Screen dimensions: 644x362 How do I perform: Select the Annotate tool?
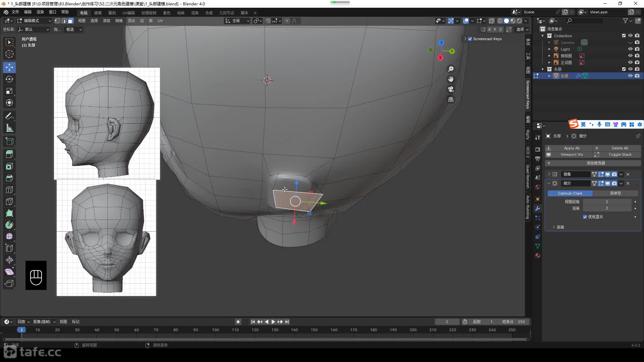(10, 116)
